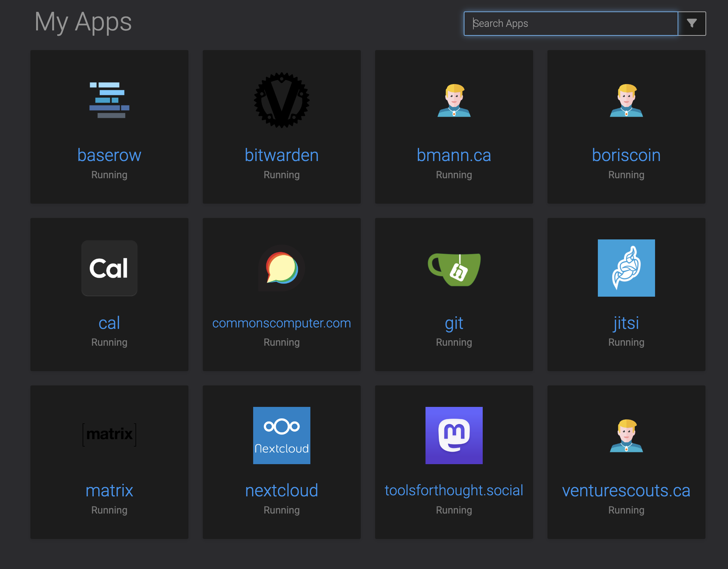728x569 pixels.
Task: Go to the nextcloud text link
Action: pos(282,490)
